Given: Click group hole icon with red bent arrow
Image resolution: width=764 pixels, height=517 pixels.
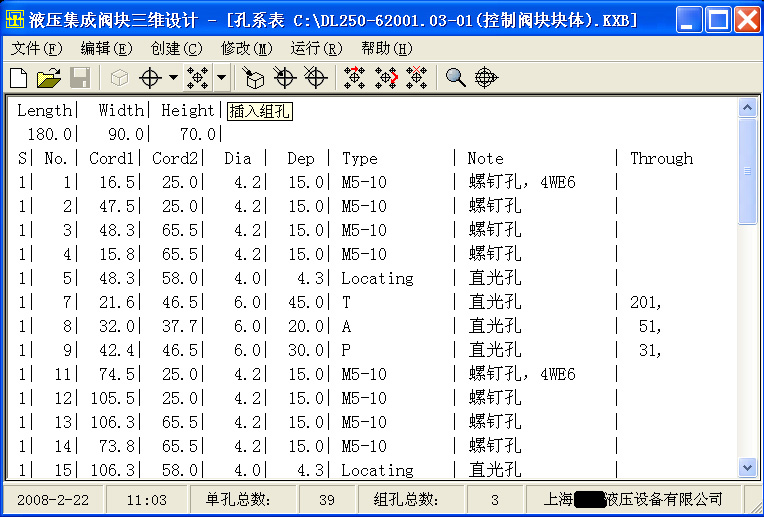Looking at the screenshot, I should (x=386, y=78).
